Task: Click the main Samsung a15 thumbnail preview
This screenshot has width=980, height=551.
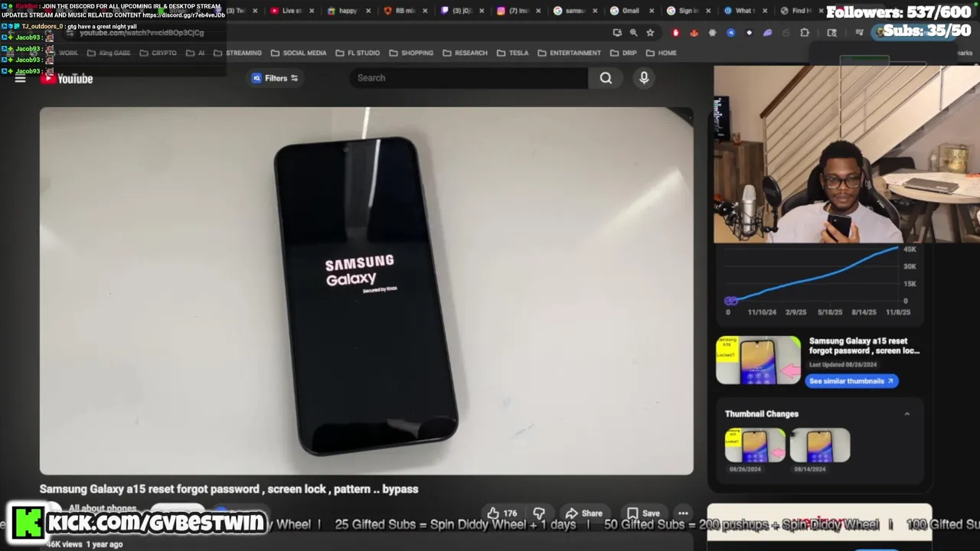Action: pos(758,360)
